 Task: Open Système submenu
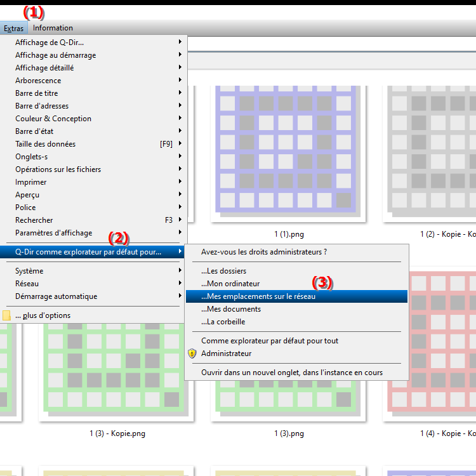coord(93,271)
